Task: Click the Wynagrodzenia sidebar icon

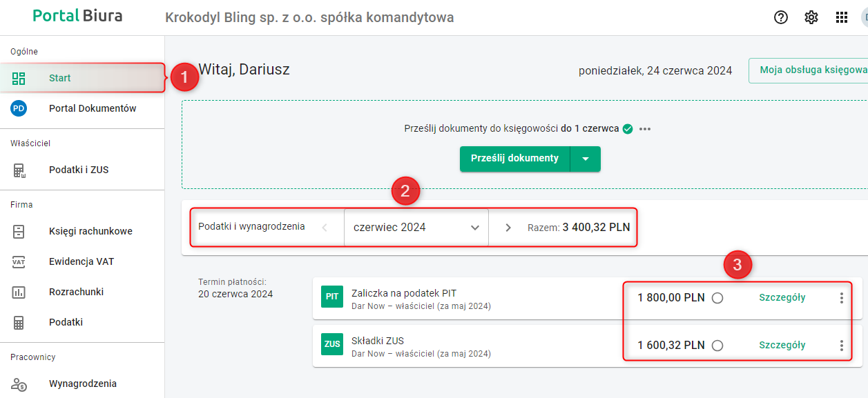Action: click(19, 384)
